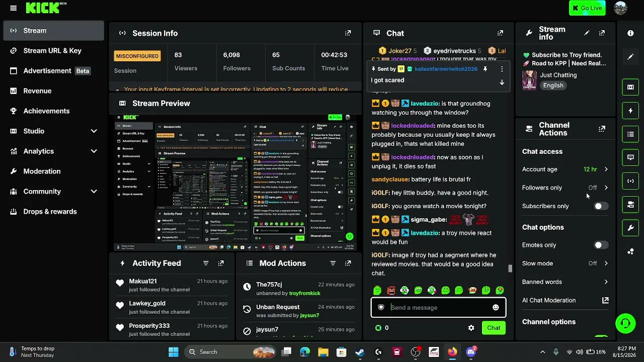Pop out the Session Info panel

pyautogui.click(x=348, y=33)
